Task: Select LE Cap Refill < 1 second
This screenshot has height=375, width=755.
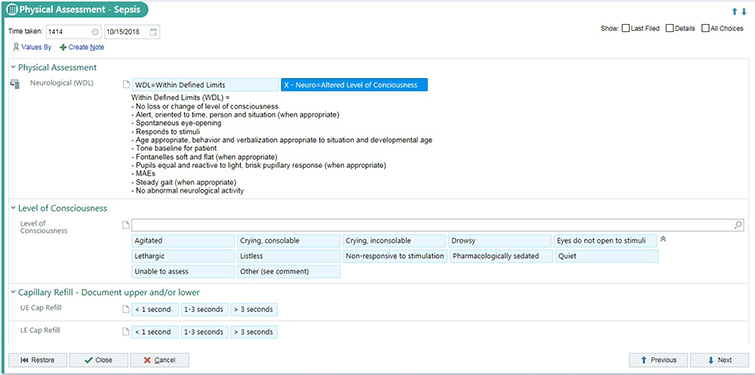Action: tap(155, 332)
